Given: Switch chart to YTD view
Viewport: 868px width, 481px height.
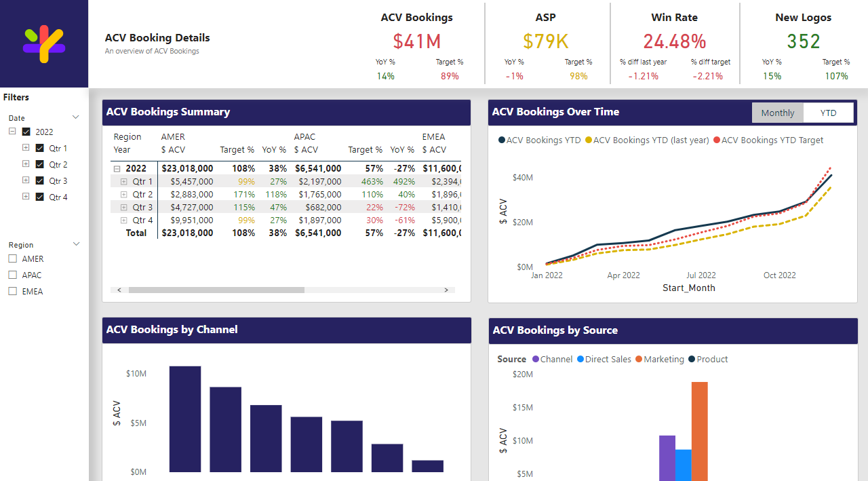Looking at the screenshot, I should [x=828, y=113].
